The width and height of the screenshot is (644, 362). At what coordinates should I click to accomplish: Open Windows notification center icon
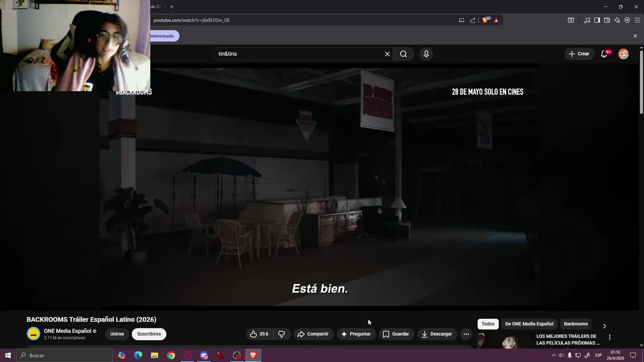pos(633,355)
